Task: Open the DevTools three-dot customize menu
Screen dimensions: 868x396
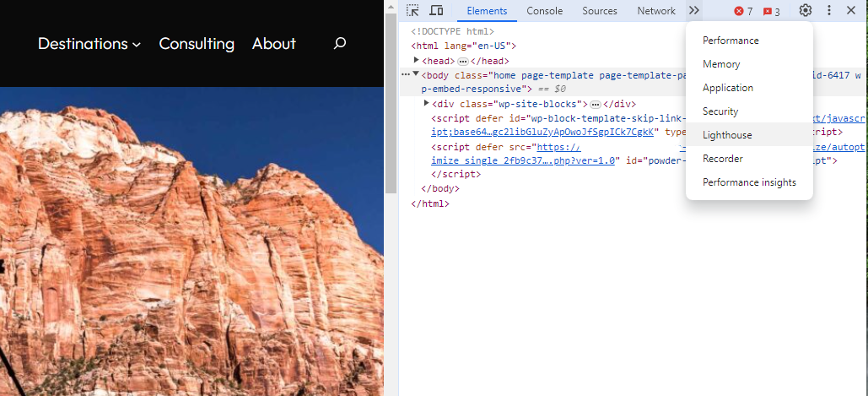Action: (828, 10)
